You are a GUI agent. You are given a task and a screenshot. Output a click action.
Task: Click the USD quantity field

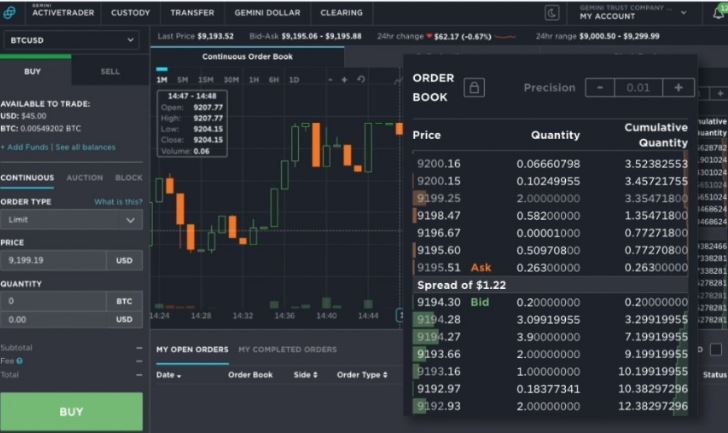tap(53, 320)
